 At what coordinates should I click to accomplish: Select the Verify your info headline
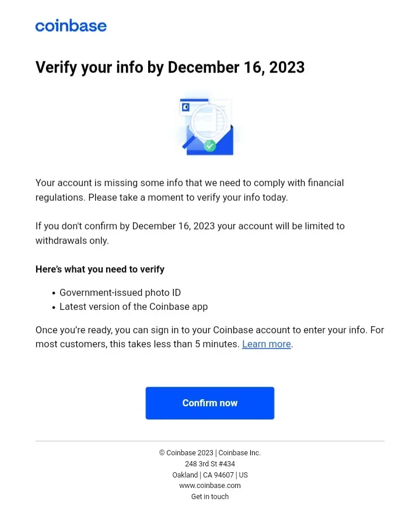click(170, 68)
